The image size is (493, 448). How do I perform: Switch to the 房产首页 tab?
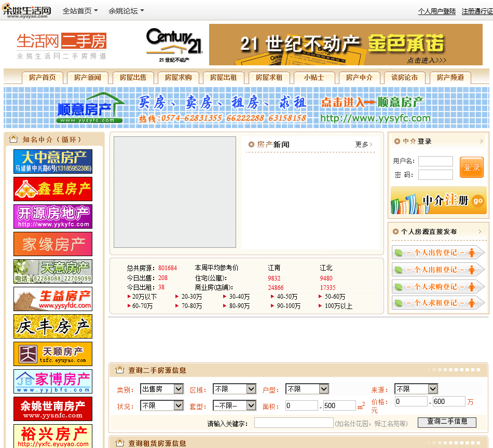pos(42,78)
